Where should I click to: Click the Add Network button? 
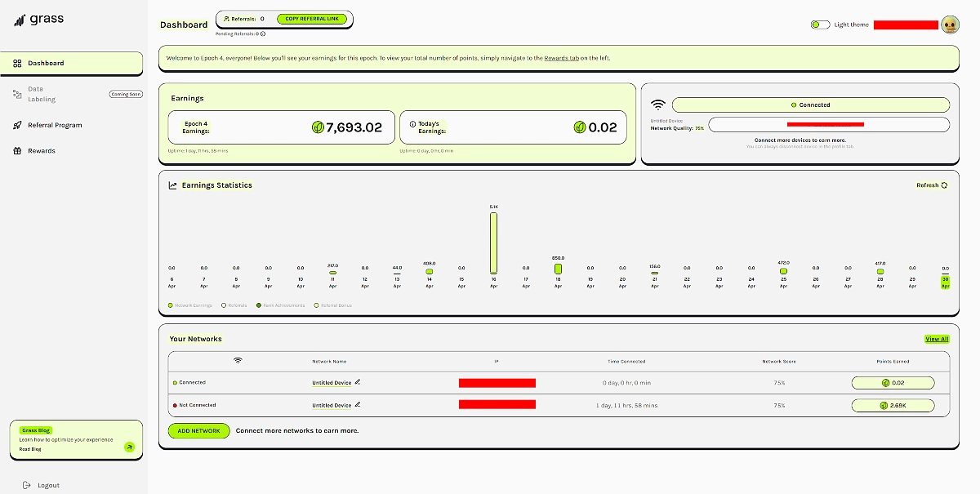pyautogui.click(x=198, y=430)
